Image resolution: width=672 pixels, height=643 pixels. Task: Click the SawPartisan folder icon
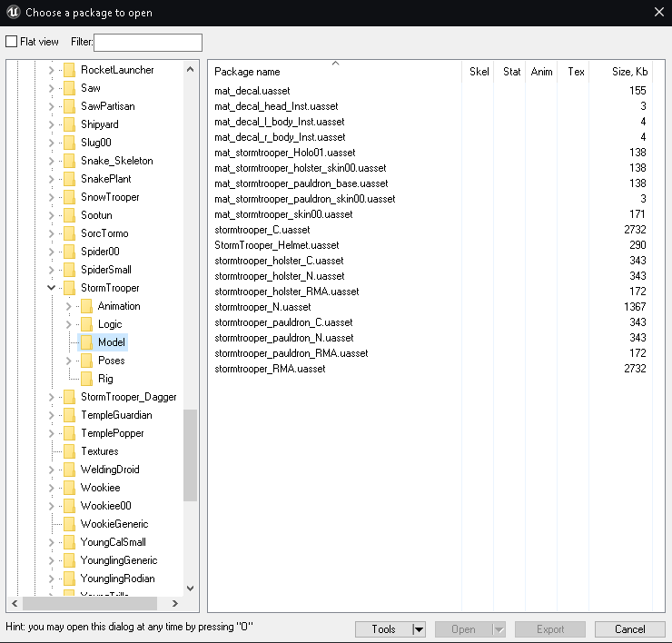pos(69,106)
